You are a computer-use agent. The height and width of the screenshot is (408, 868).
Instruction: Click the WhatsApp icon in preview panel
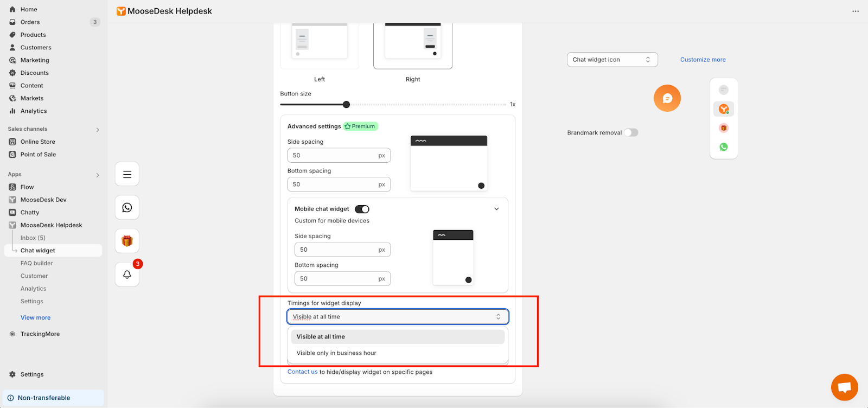(724, 147)
